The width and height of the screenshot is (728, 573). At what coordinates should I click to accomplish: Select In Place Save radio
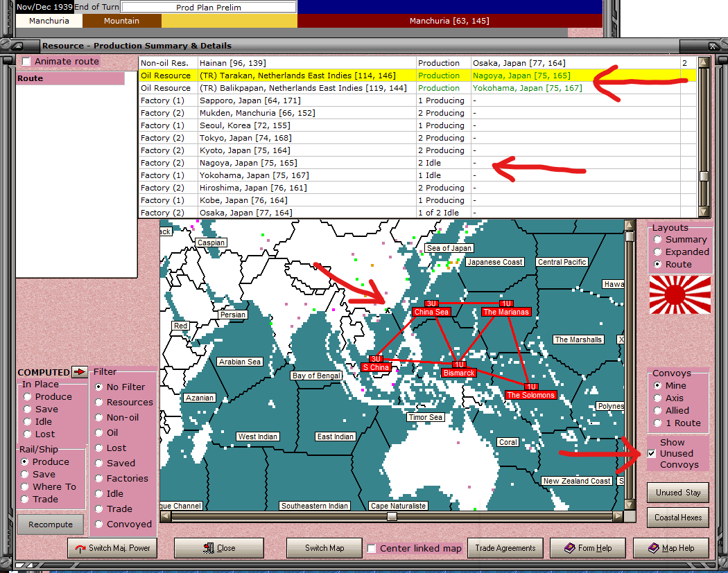tap(28, 409)
